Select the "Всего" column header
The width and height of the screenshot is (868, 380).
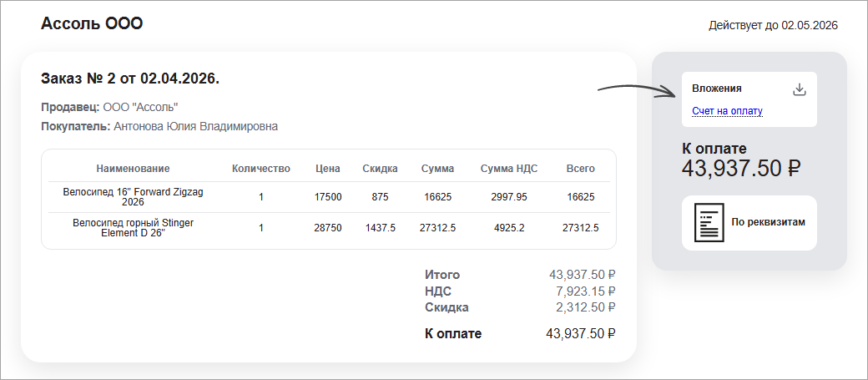click(580, 169)
